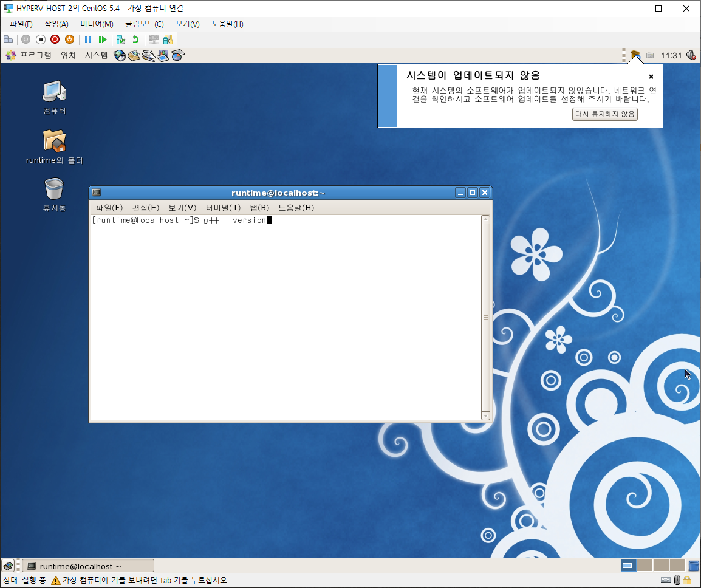Click the Ctrl+Alt+Del icon in Hyper-V toolbar
The height and width of the screenshot is (588, 701).
tap(9, 39)
